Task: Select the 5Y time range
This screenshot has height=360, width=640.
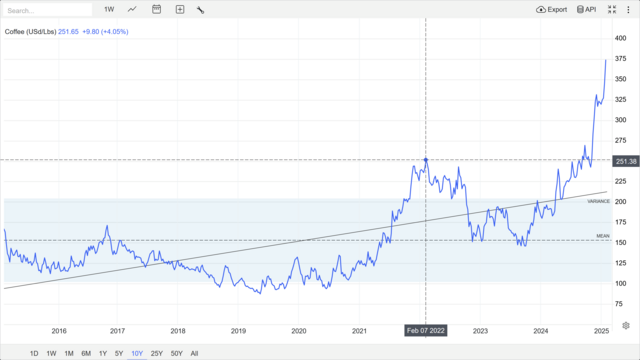Action: click(119, 353)
